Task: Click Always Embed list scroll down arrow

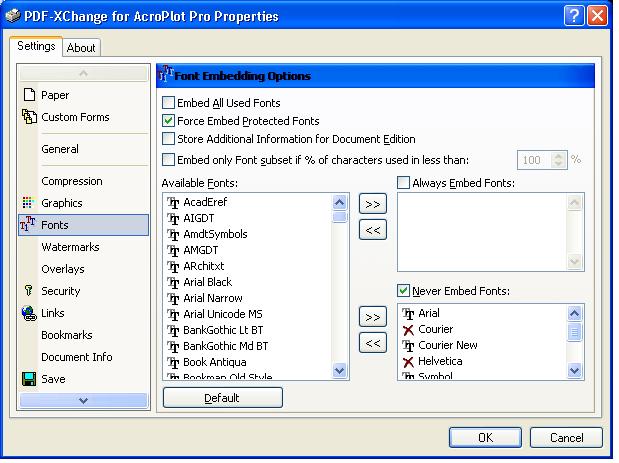Action: pyautogui.click(x=574, y=261)
